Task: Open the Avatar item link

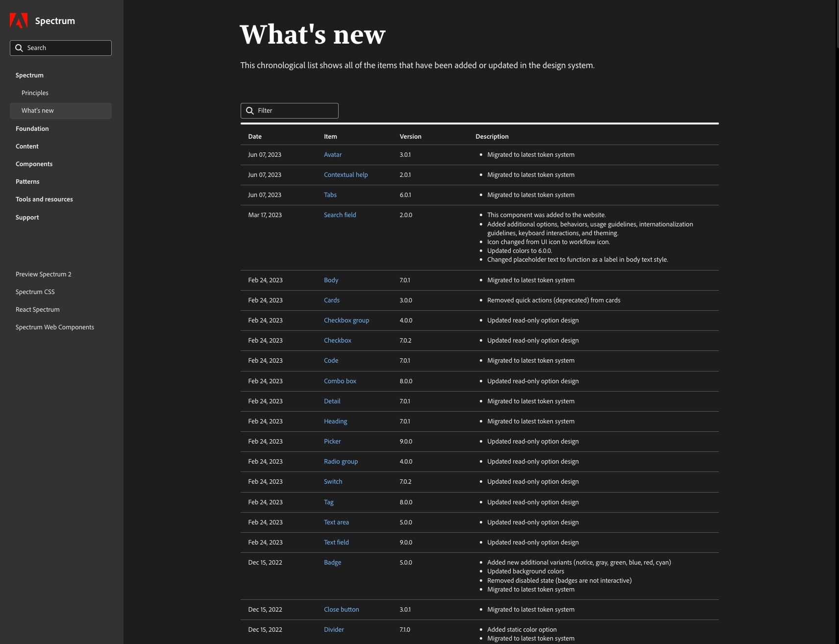Action: (333, 155)
